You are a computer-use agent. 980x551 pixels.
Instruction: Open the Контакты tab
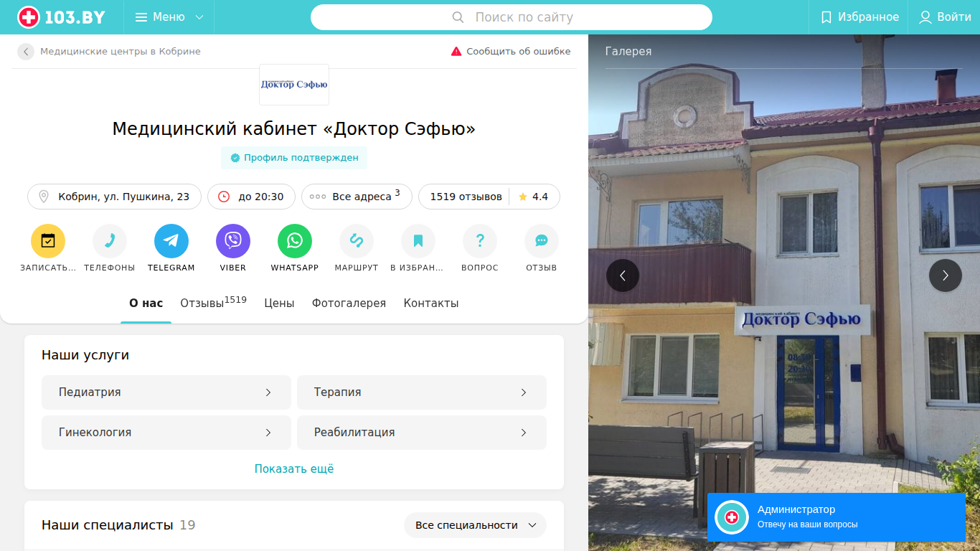click(x=431, y=303)
